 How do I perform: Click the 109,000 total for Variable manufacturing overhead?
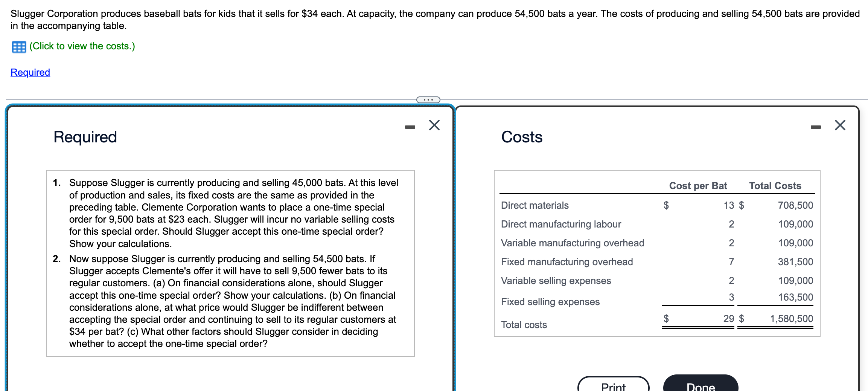(796, 243)
